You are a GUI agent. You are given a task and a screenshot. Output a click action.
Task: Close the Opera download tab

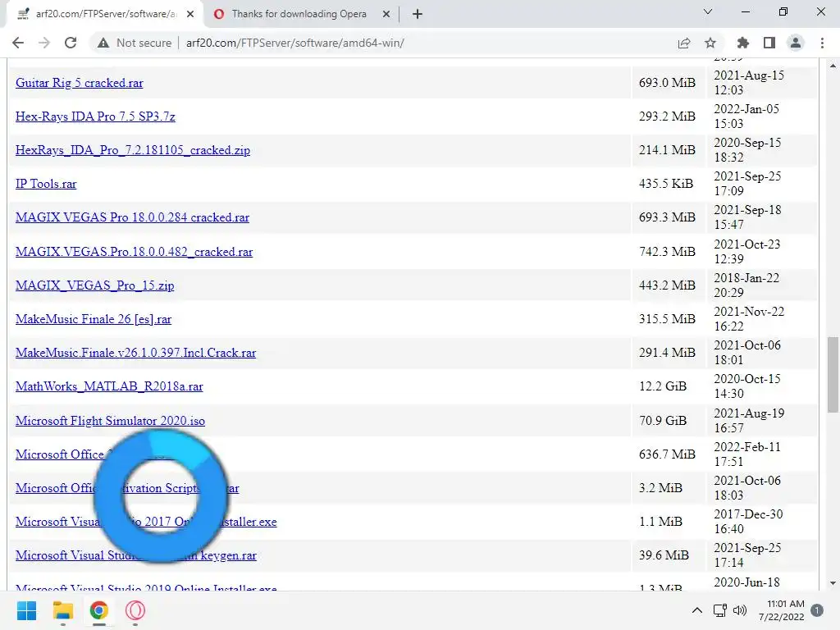[x=386, y=14]
